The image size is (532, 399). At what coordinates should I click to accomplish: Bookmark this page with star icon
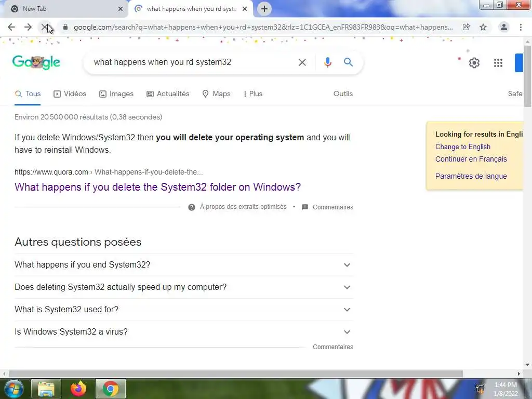pyautogui.click(x=483, y=27)
